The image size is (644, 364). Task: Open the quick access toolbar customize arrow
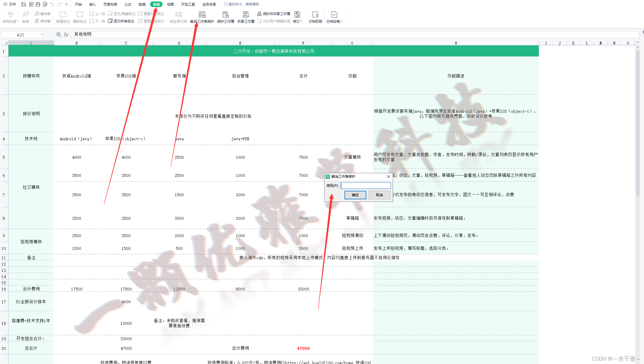pyautogui.click(x=67, y=4)
